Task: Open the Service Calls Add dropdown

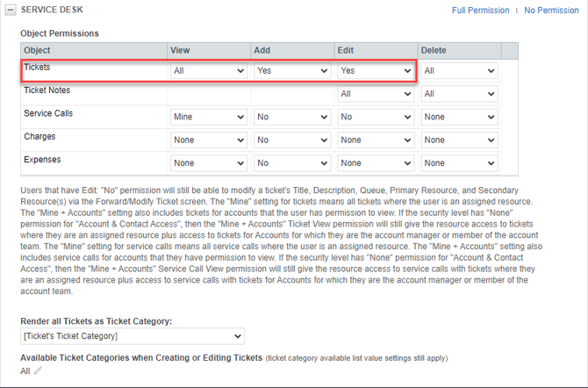Action: pyautogui.click(x=292, y=117)
